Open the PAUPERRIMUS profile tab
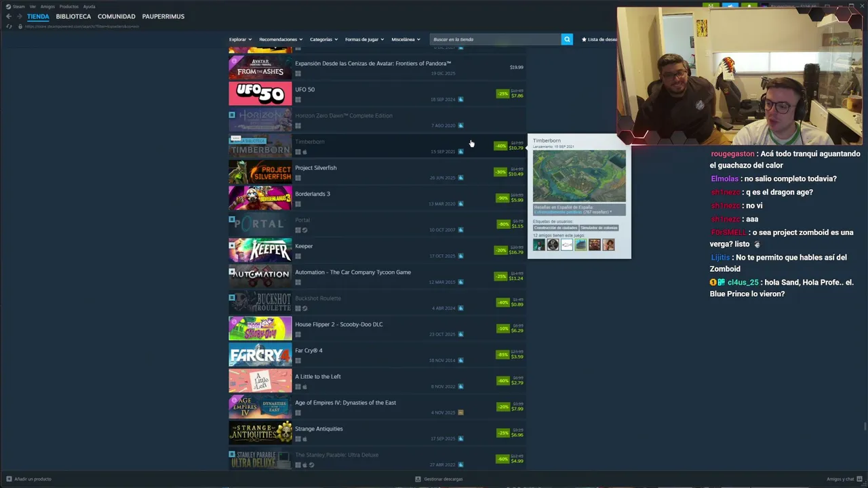This screenshot has height=488, width=868. click(x=163, y=16)
